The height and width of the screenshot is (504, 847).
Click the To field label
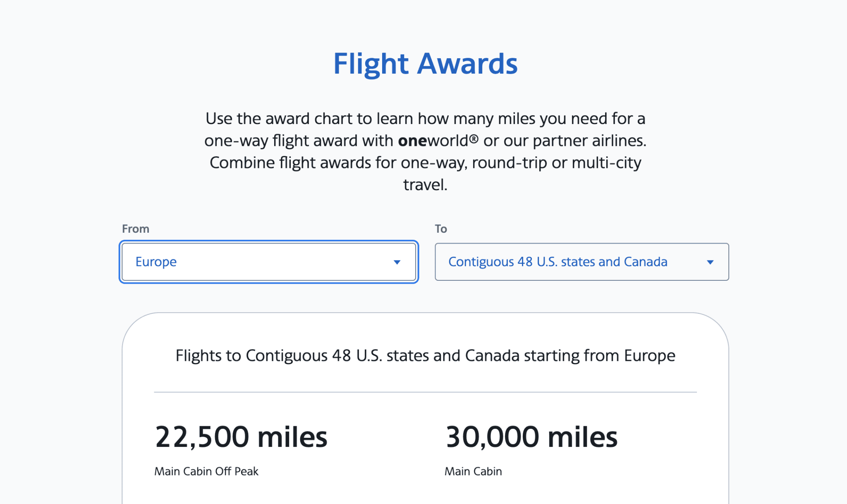[440, 228]
